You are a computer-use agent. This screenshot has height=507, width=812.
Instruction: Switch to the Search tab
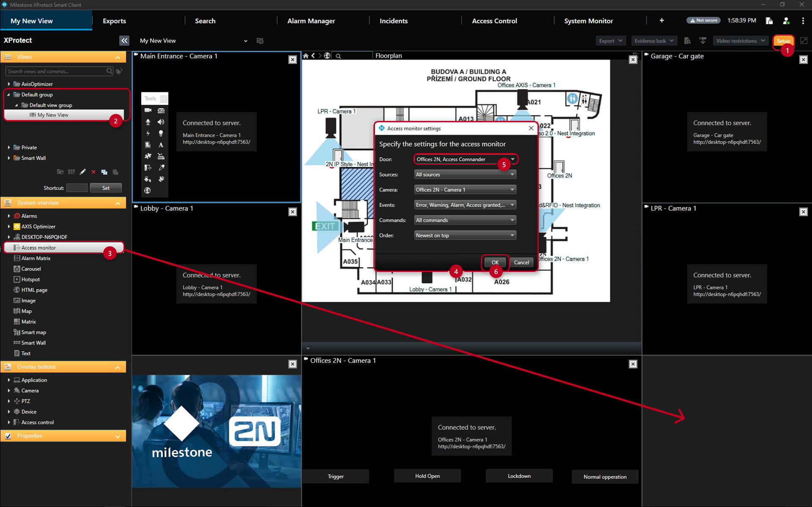click(205, 21)
